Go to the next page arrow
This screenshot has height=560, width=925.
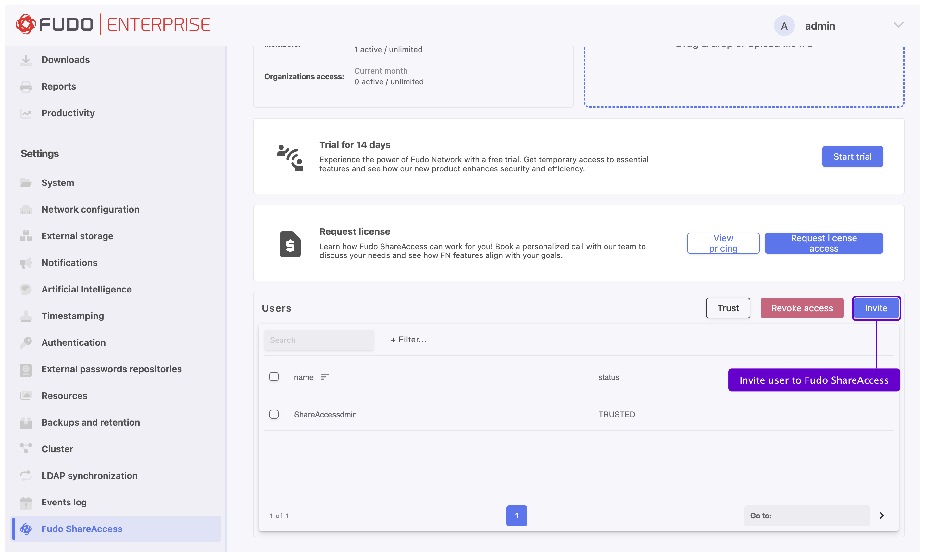pos(882,516)
